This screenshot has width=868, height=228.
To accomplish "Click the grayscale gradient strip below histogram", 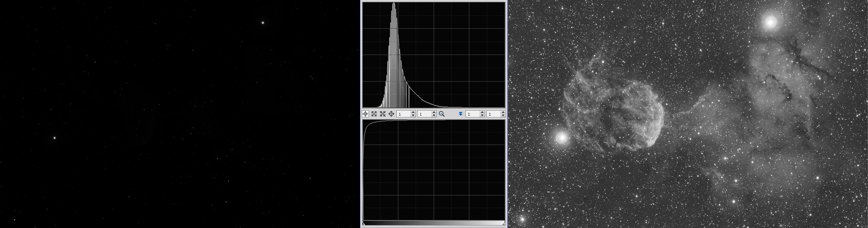I will pos(434,223).
